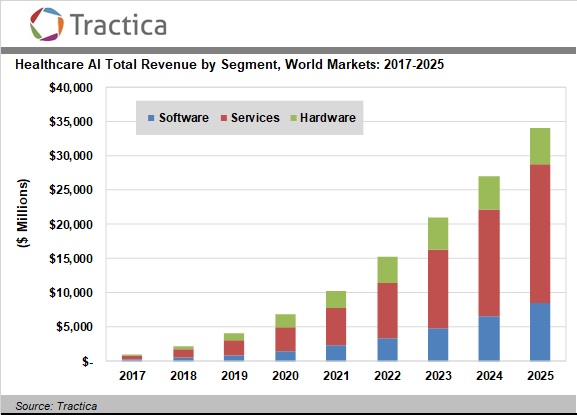The image size is (577, 415).
Task: Click the Tractica brand name text
Action: coord(118,25)
